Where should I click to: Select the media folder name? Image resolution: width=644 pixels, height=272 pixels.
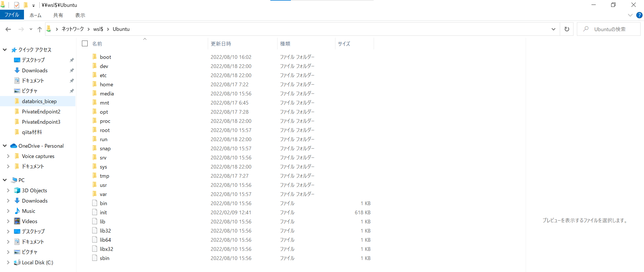[x=107, y=93]
